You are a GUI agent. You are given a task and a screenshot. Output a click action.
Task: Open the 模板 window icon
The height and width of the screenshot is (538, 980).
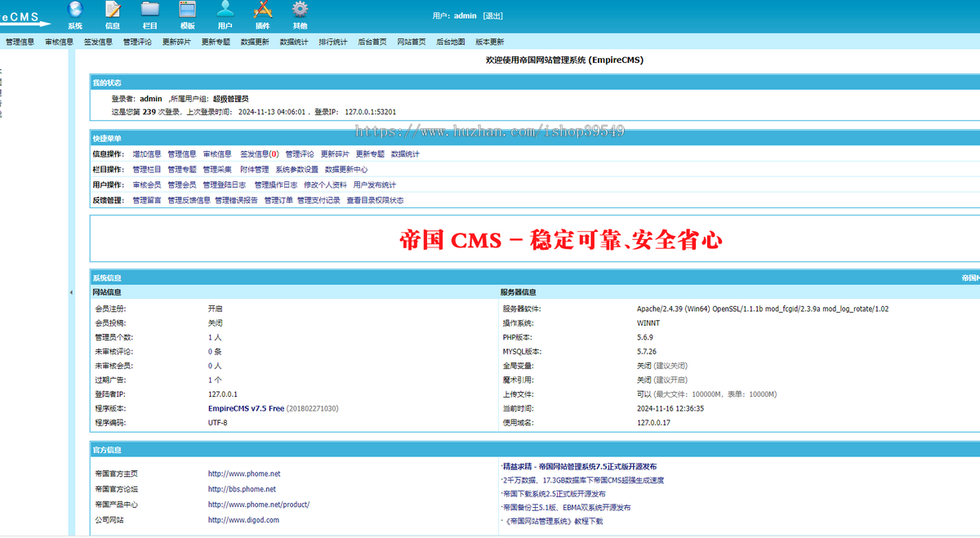pyautogui.click(x=188, y=10)
